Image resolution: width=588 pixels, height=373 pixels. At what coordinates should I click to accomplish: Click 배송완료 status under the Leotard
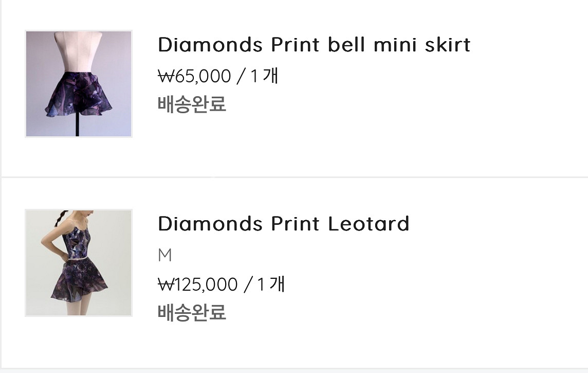[192, 312]
